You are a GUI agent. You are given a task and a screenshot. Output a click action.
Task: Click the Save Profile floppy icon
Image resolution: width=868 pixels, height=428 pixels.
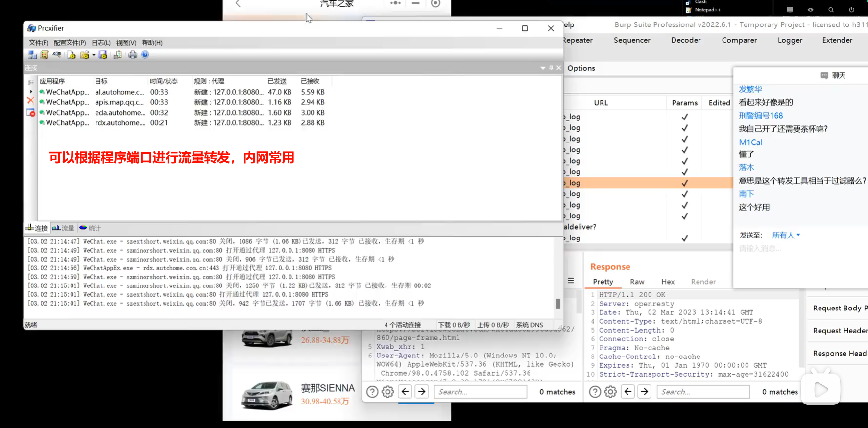click(103, 55)
